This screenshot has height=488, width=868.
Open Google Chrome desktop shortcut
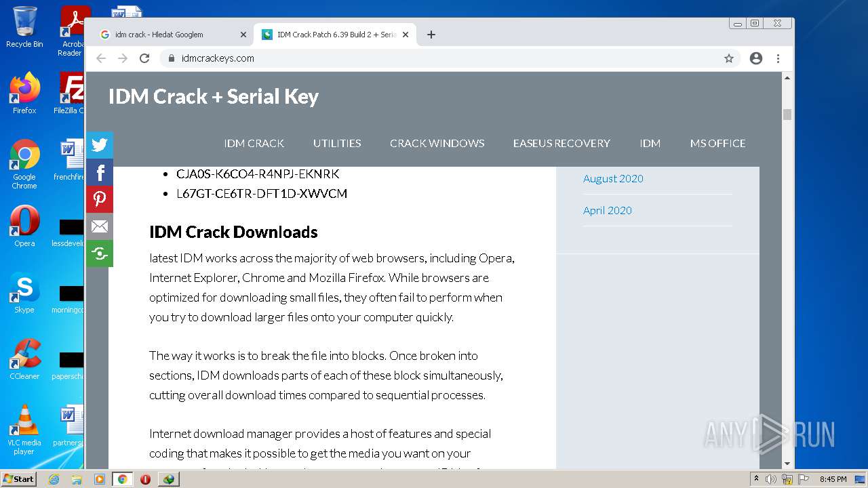point(24,165)
